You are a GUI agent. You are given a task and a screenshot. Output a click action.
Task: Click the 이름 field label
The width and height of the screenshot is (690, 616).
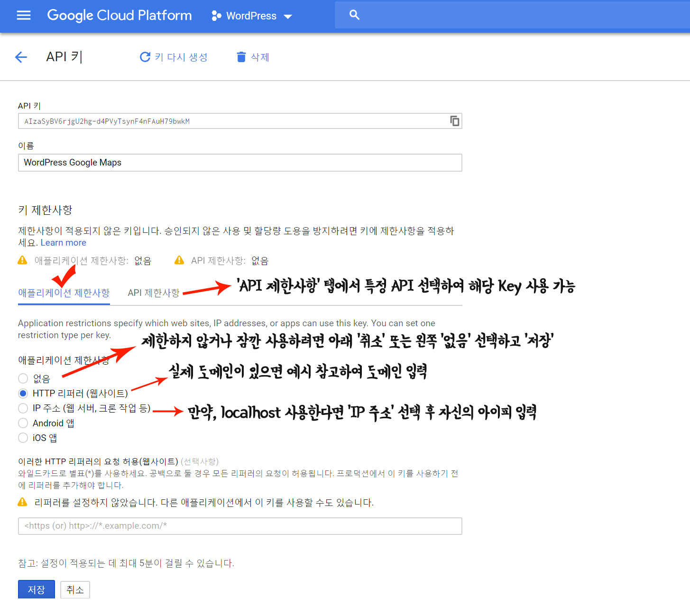click(26, 146)
